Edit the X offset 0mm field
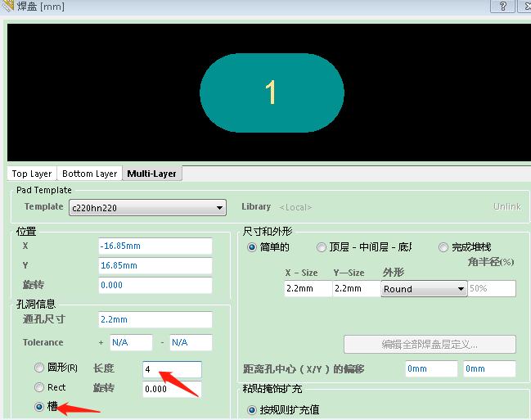531x420 pixels. [x=431, y=368]
